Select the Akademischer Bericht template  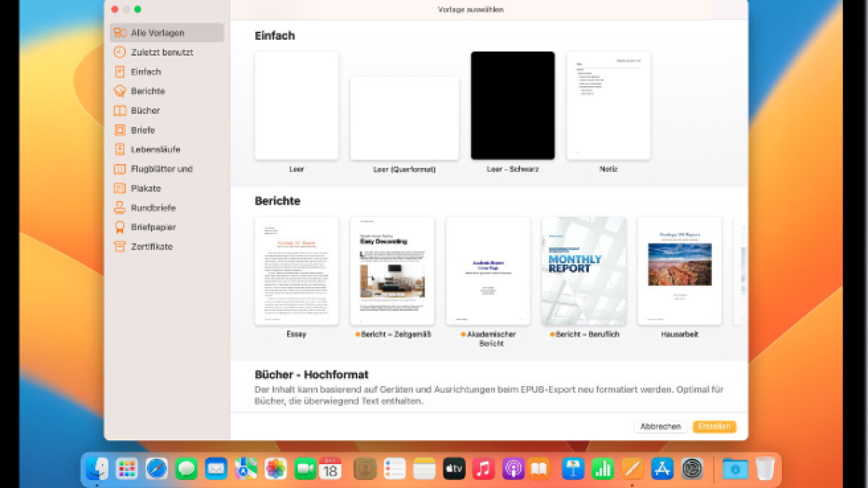tap(488, 271)
